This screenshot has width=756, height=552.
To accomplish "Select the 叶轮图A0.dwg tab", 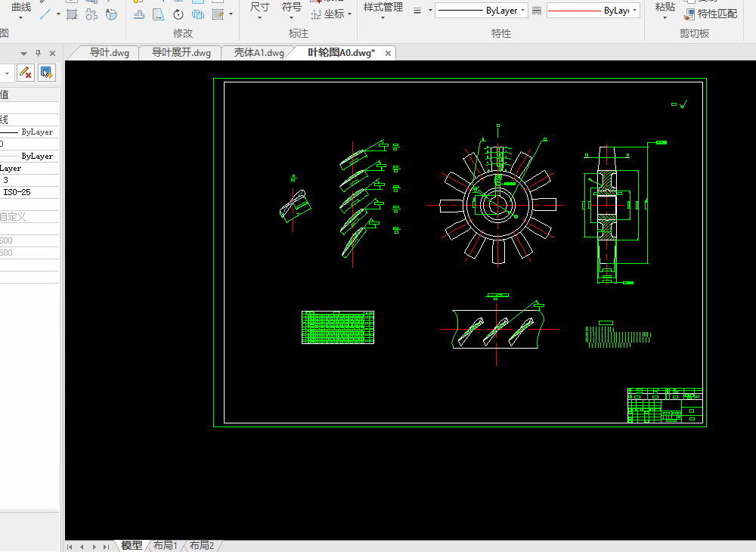I will 341,53.
